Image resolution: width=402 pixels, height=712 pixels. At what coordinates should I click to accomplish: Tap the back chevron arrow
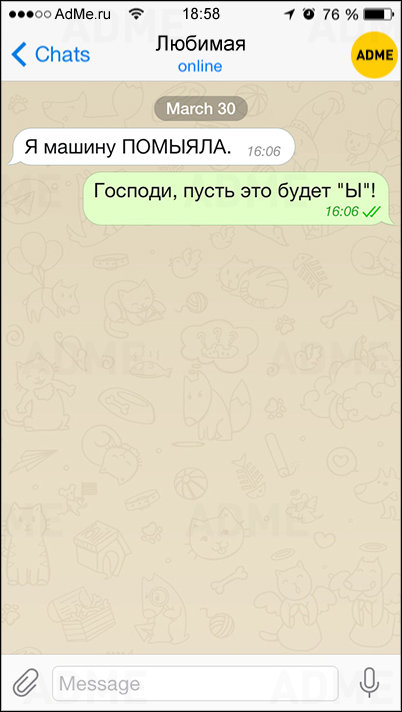pyautogui.click(x=19, y=54)
